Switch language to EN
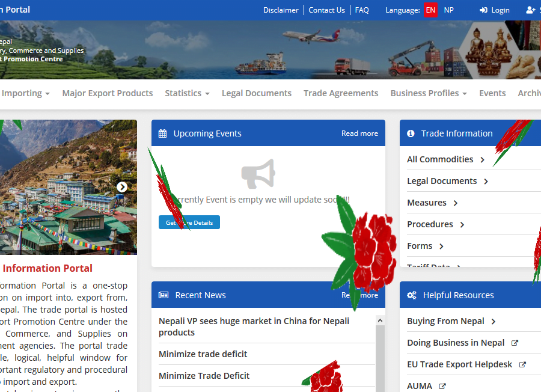This screenshot has width=541, height=392. click(430, 10)
